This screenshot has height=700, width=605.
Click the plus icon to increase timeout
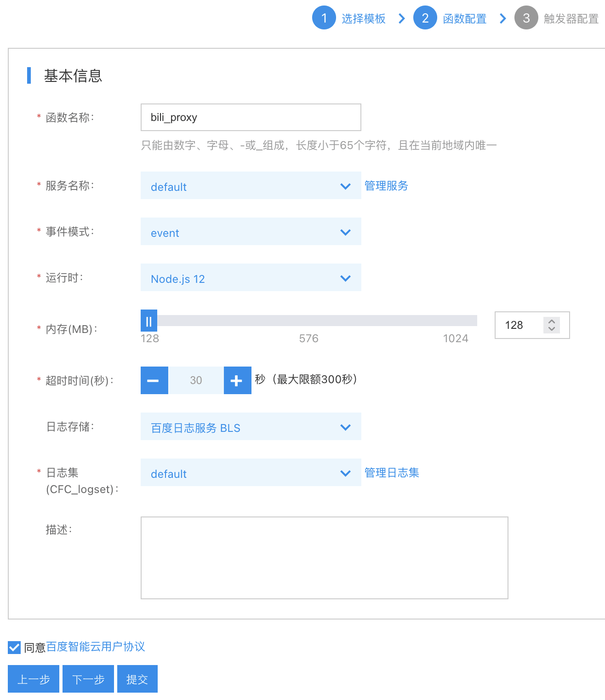pyautogui.click(x=237, y=380)
